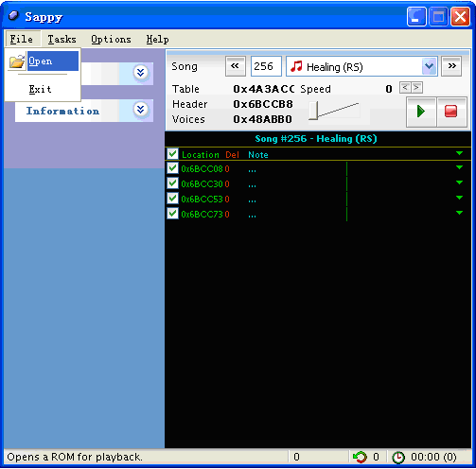
Task: Play the current song
Action: [x=421, y=112]
